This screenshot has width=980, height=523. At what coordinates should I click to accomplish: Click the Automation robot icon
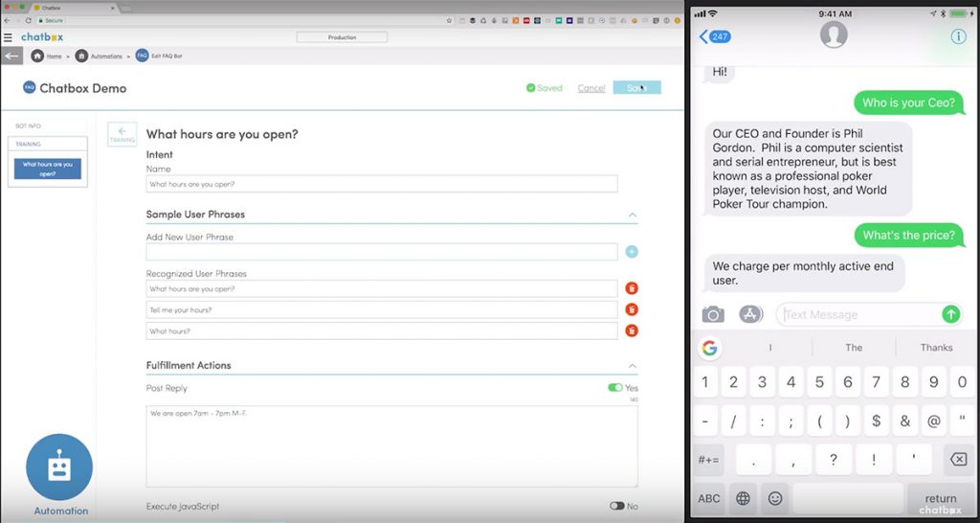[59, 467]
